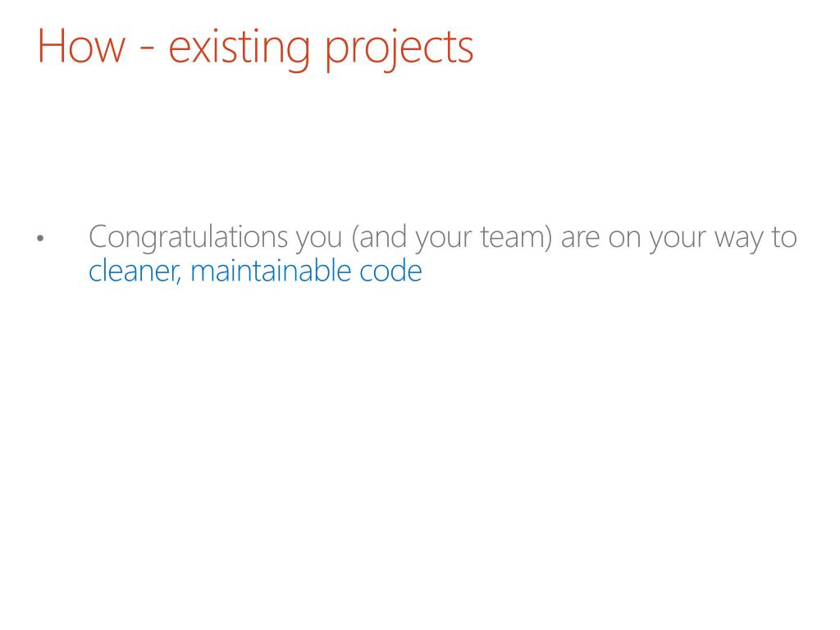Screen dimensions: 840x630
Task: Click the word 'on' in the bullet sentence
Action: coord(624,240)
